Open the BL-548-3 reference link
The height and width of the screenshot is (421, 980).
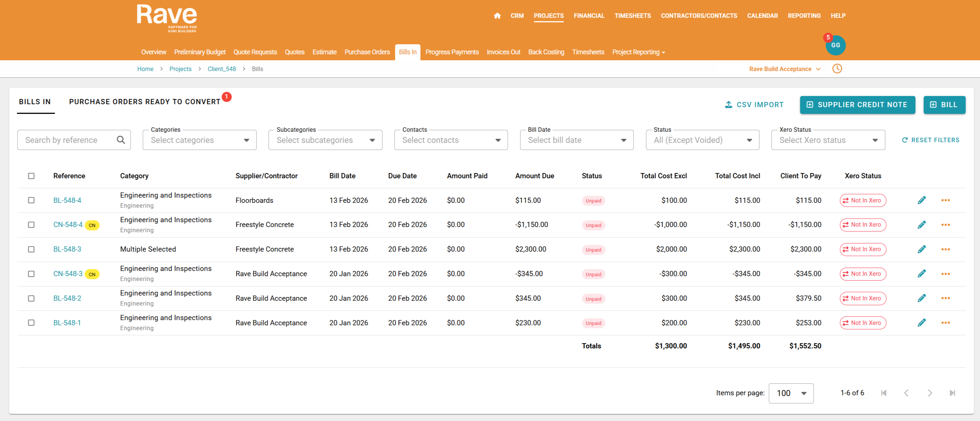click(x=67, y=249)
